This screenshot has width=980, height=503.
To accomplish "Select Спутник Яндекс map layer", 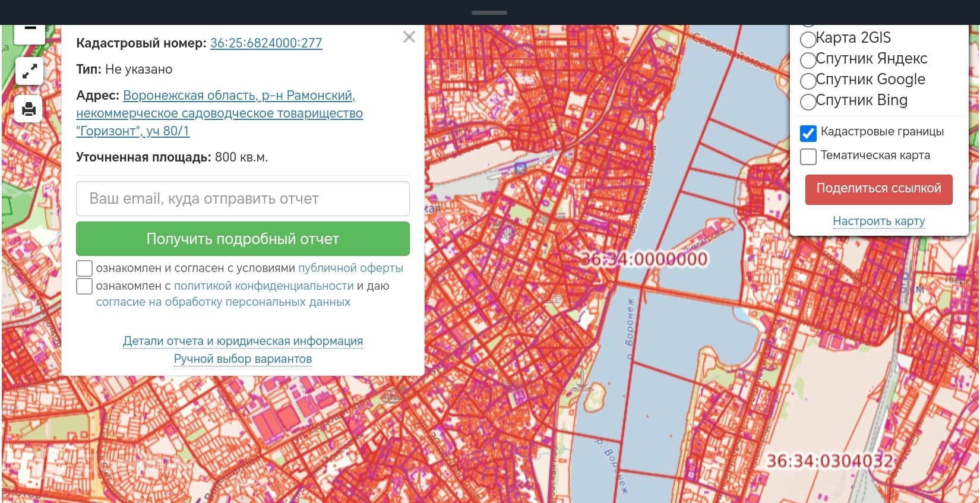I will (x=808, y=61).
